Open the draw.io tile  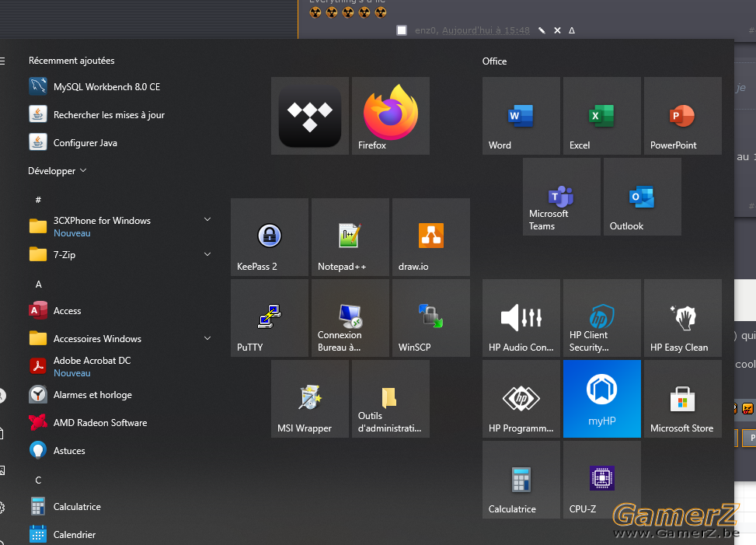pos(431,237)
